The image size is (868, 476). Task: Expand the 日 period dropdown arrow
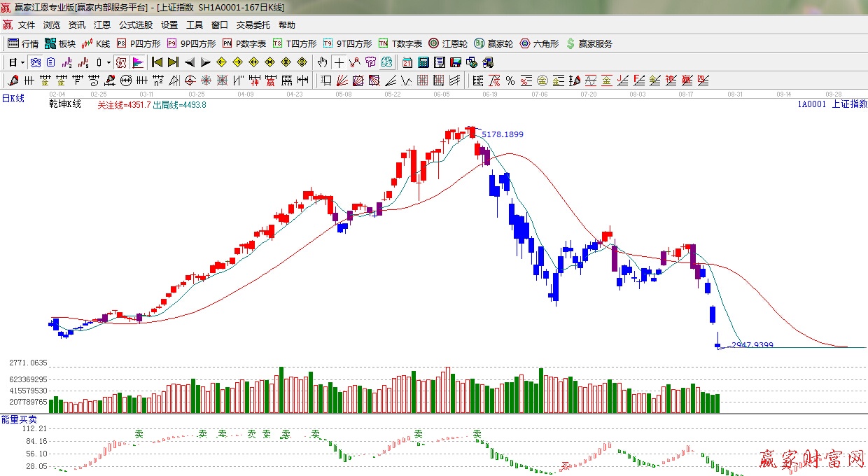point(22,62)
